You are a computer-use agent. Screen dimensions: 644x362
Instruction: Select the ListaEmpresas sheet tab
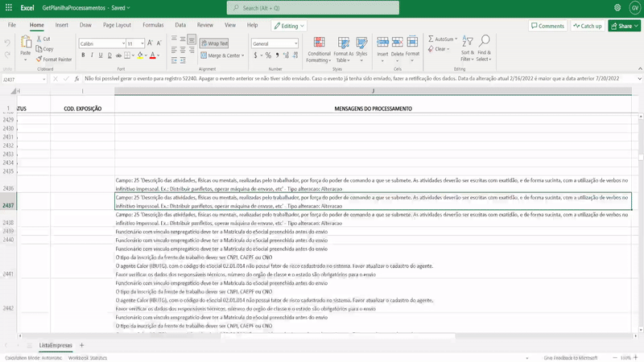[x=56, y=346]
